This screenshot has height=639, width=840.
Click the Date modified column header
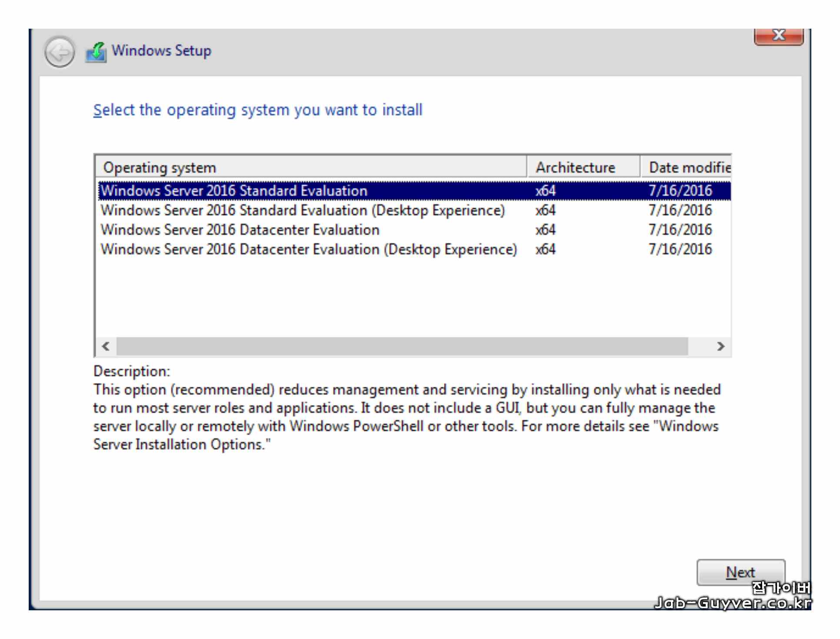pyautogui.click(x=687, y=167)
